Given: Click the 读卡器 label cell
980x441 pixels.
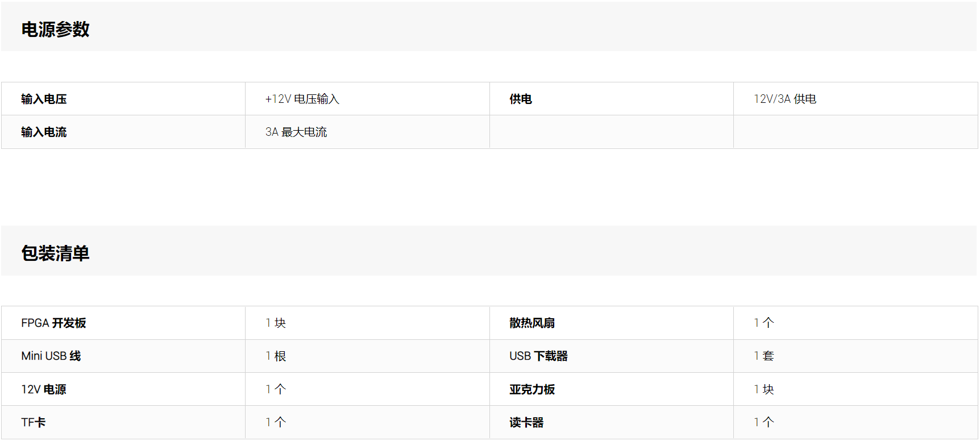Looking at the screenshot, I should click(x=526, y=423).
